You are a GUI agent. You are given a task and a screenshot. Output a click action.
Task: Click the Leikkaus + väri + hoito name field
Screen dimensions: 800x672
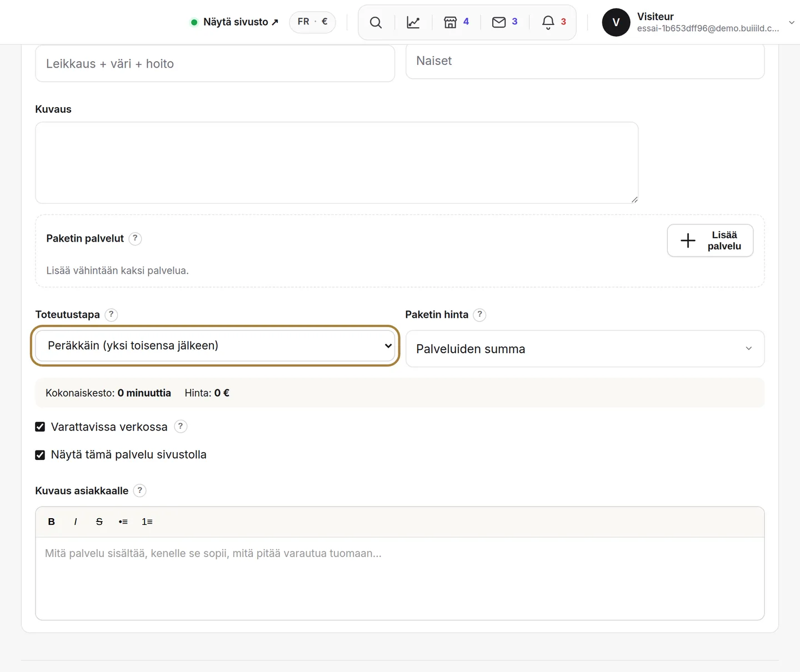tap(215, 63)
